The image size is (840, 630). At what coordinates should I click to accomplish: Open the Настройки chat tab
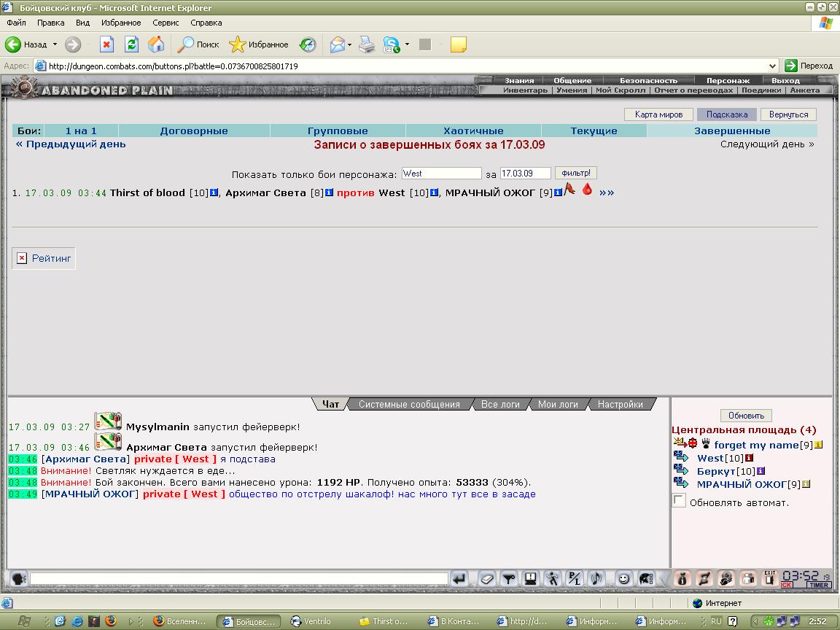click(620, 405)
